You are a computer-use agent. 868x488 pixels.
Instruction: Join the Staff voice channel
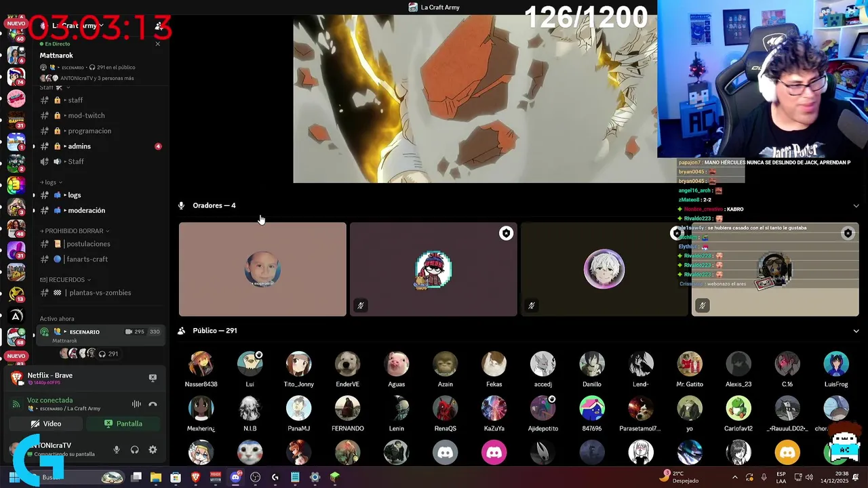pyautogui.click(x=100, y=161)
